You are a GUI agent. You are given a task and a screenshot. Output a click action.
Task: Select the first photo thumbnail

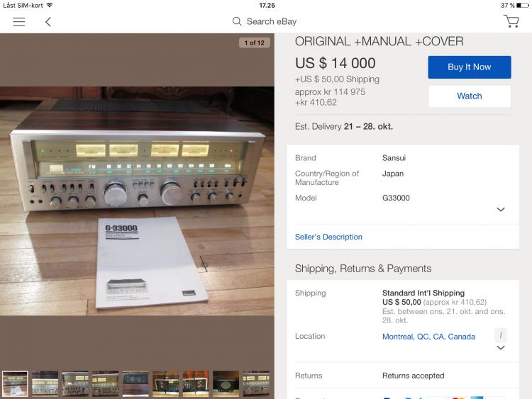tap(15, 383)
